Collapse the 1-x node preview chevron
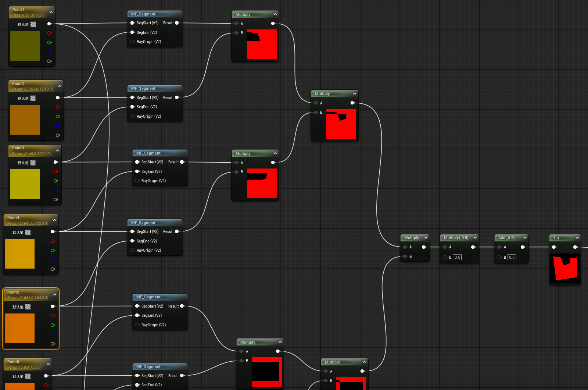588x390 pixels. [577, 238]
